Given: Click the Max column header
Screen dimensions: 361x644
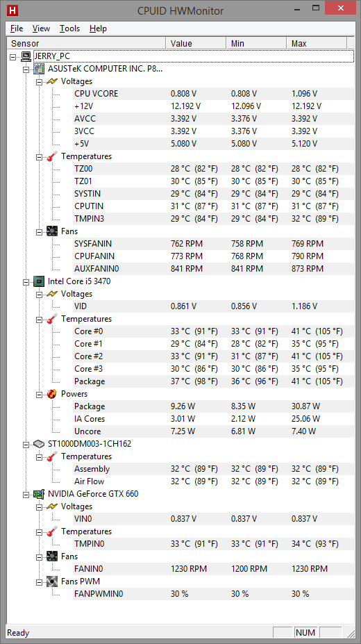Looking at the screenshot, I should pos(317,43).
